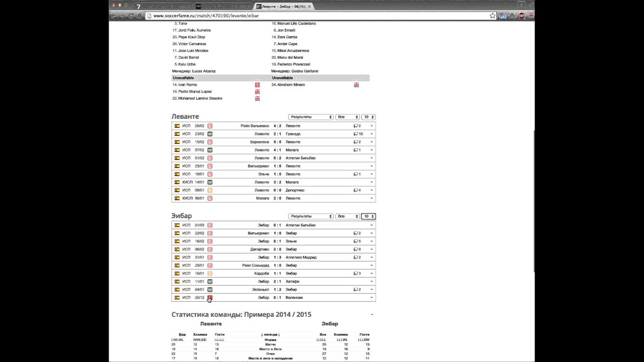Bookmark page with star icon
644x362 pixels.
coord(493,16)
